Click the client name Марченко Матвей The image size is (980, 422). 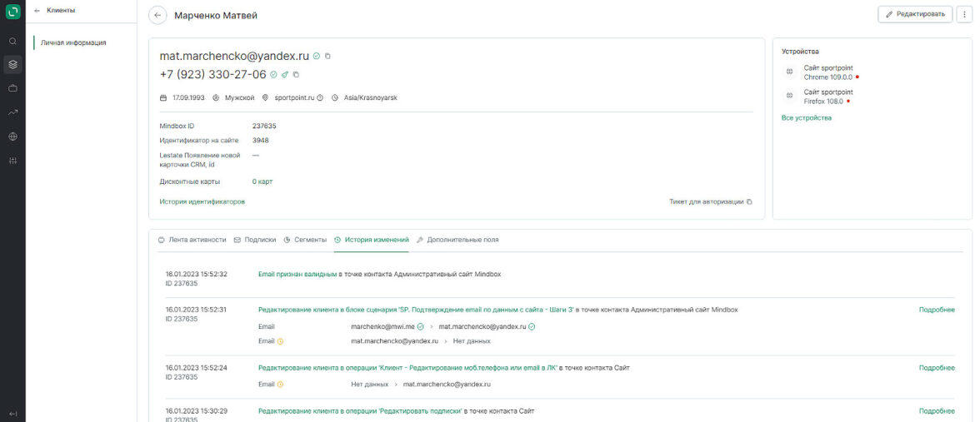tap(216, 16)
